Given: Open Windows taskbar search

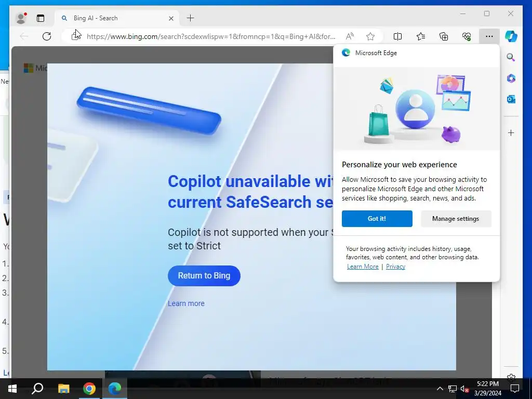Looking at the screenshot, I should 37,389.
